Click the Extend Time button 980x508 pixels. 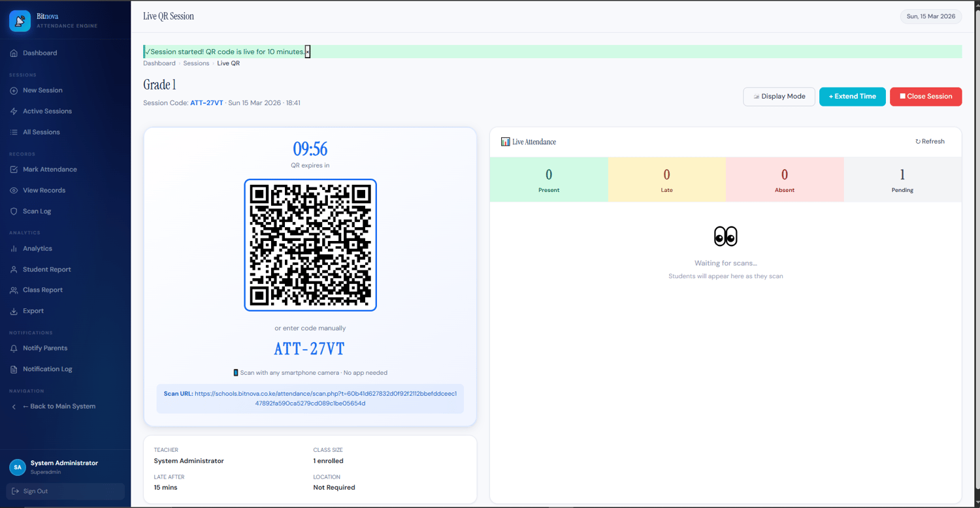pyautogui.click(x=853, y=97)
